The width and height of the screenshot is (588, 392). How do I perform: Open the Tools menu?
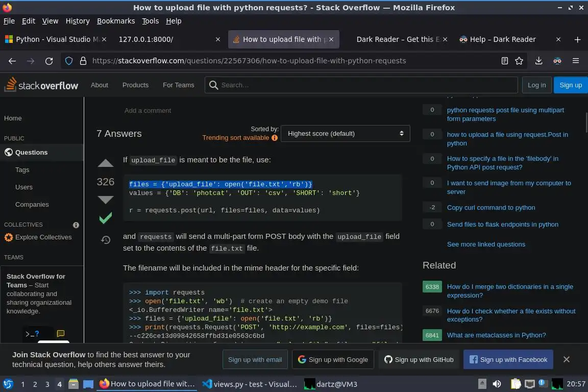tap(151, 21)
